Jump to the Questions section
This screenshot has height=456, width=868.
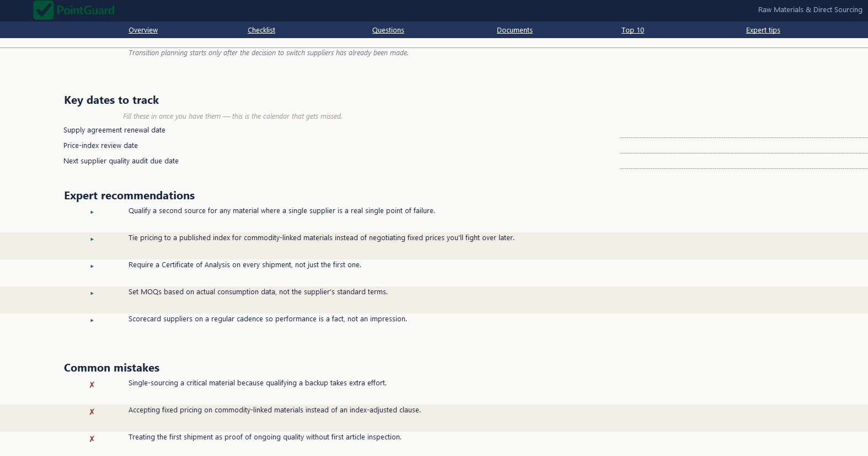point(388,30)
